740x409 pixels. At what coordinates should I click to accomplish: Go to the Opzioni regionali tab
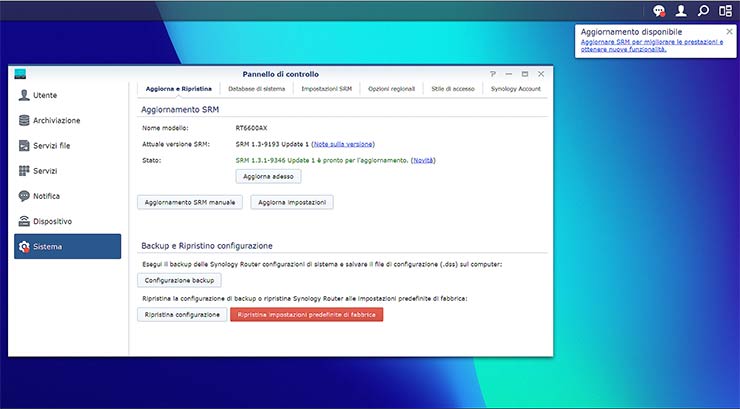point(392,89)
